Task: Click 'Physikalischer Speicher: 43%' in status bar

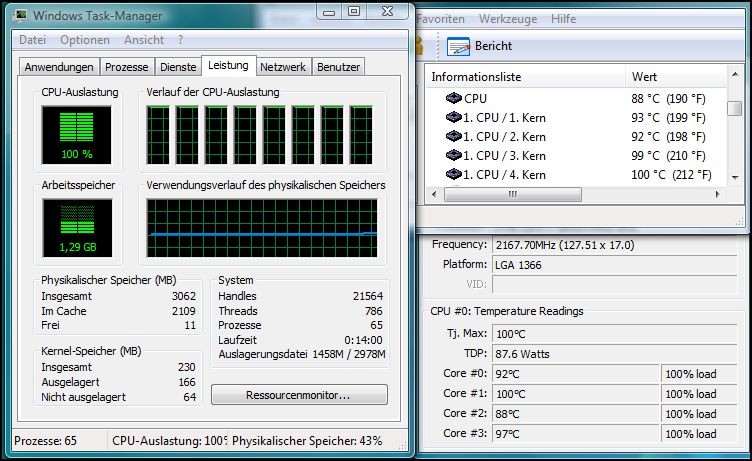Action: pyautogui.click(x=307, y=441)
